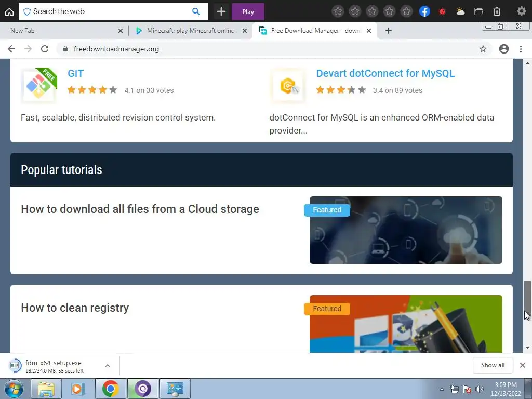The image size is (532, 399).
Task: Click the fourth star shortcut icon
Action: [389, 11]
